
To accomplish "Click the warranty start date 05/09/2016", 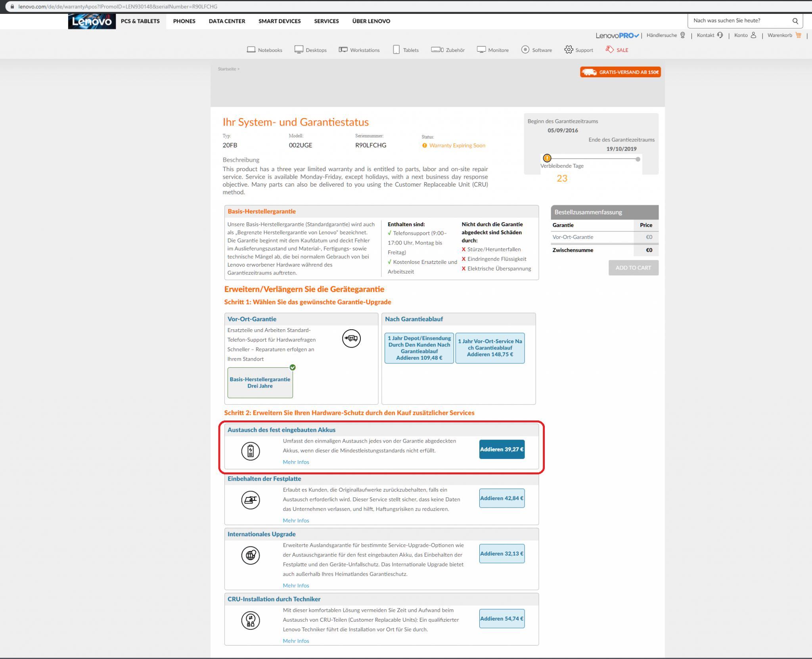I will [x=563, y=130].
